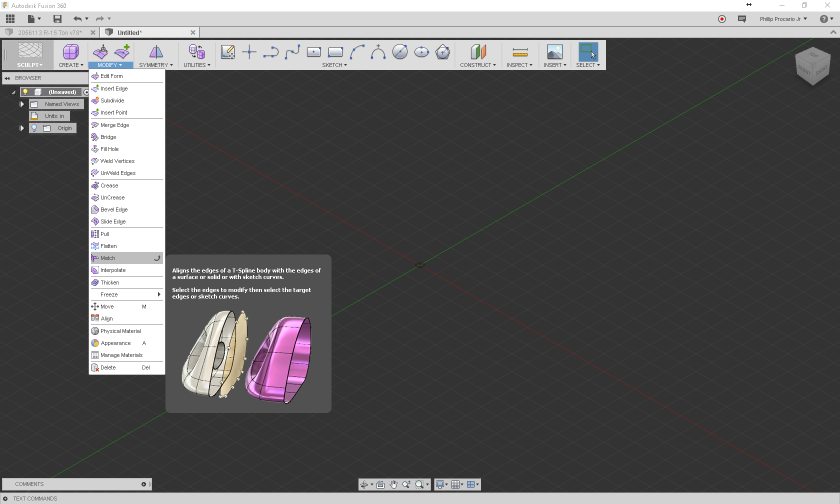Select the Sketch Point tool

click(248, 51)
